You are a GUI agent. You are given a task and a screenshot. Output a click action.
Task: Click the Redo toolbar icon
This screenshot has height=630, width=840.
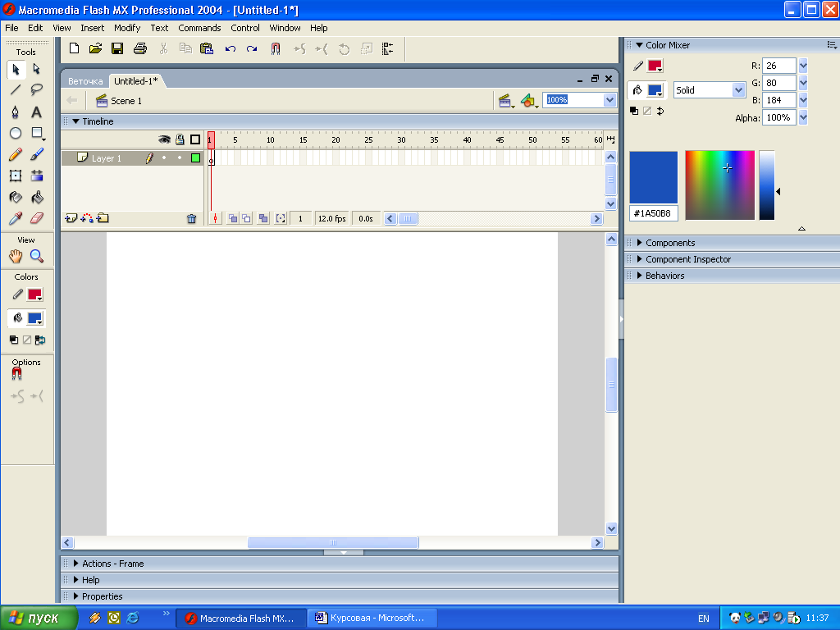tap(252, 48)
